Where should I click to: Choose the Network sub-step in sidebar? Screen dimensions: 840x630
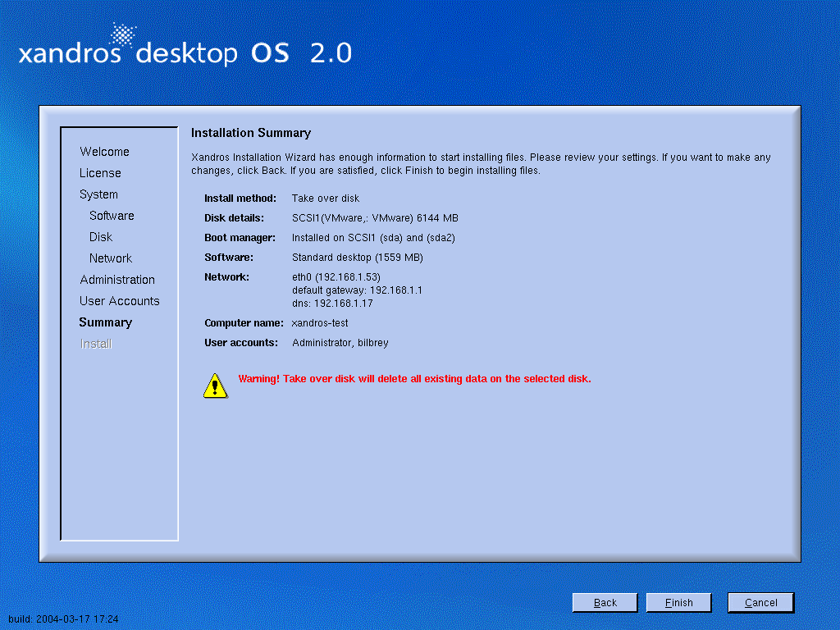point(111,258)
